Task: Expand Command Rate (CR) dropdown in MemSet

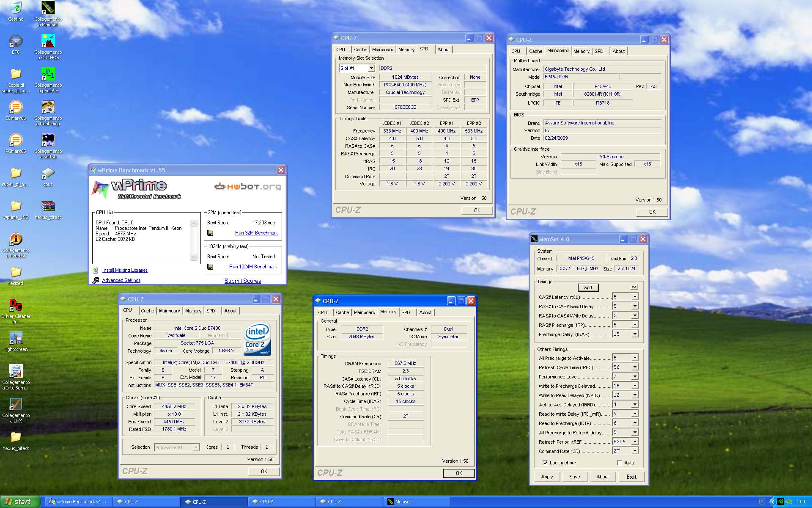Action: point(635,451)
